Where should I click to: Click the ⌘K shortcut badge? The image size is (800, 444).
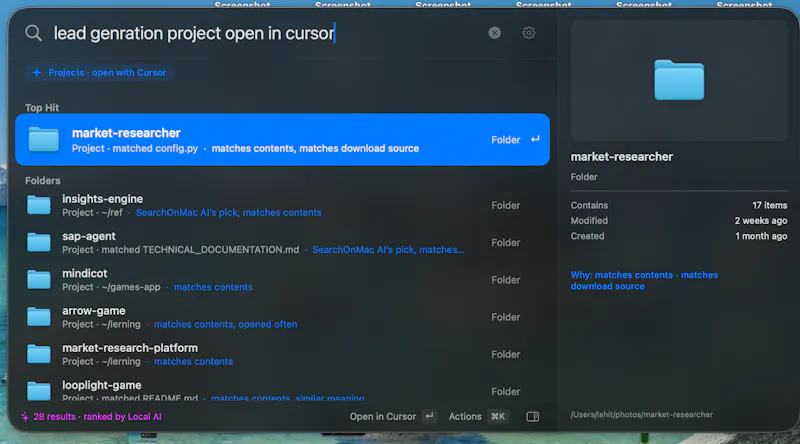(x=497, y=416)
